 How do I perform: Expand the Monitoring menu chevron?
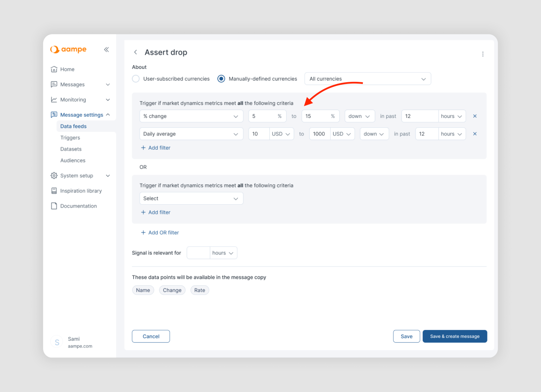click(108, 100)
